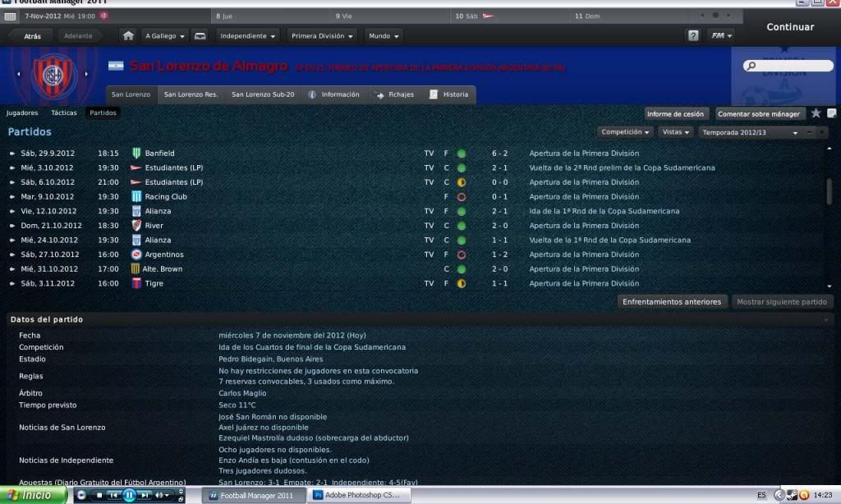Open the A Gallego dropdown menu
The width and height of the screenshot is (841, 504).
pos(164,36)
